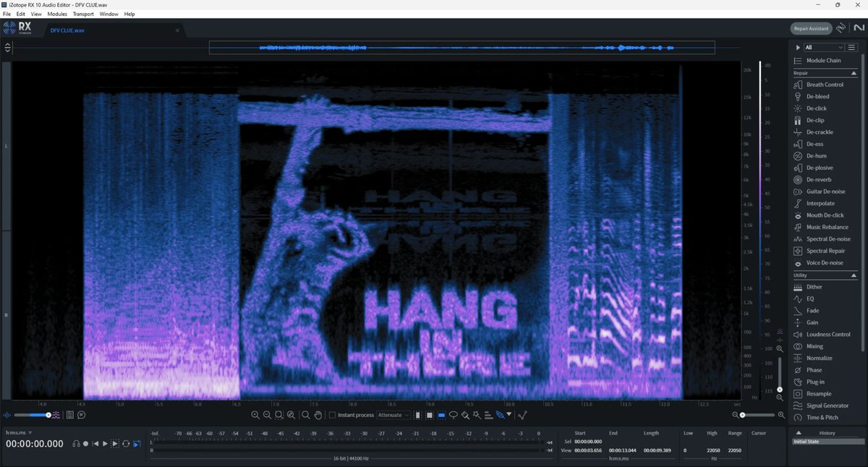Viewport: 868px width, 467px height.
Task: Toggle loop playback in transport
Action: pyautogui.click(x=126, y=443)
